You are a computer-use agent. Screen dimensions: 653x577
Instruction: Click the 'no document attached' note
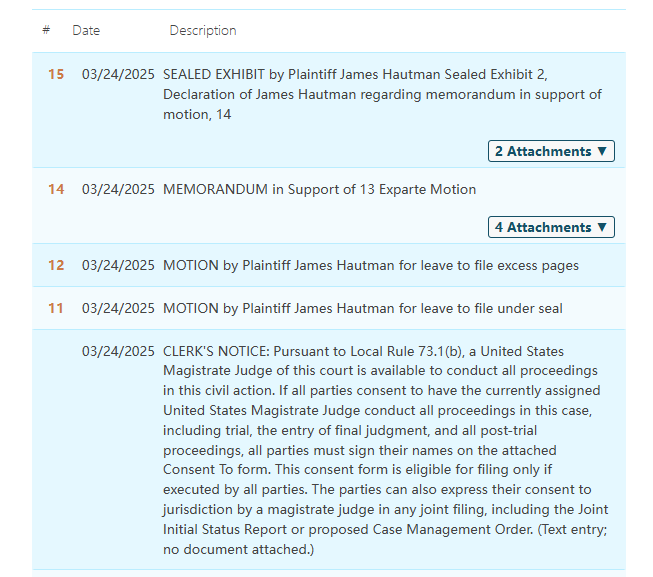pos(237,549)
